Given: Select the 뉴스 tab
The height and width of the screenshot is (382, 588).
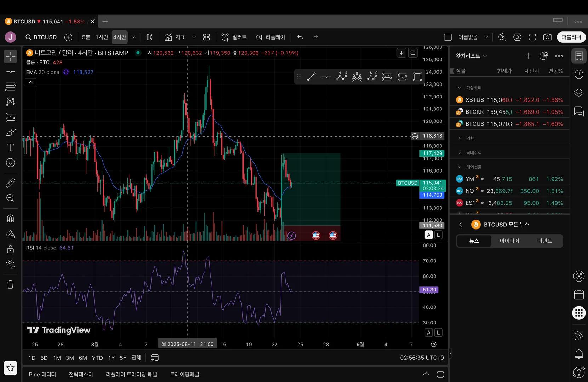Looking at the screenshot, I should point(474,241).
